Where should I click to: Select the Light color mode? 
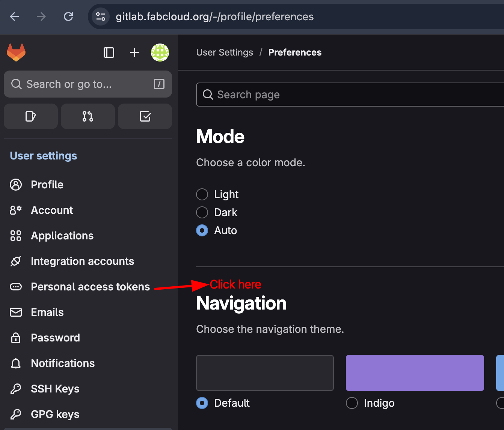tap(202, 194)
